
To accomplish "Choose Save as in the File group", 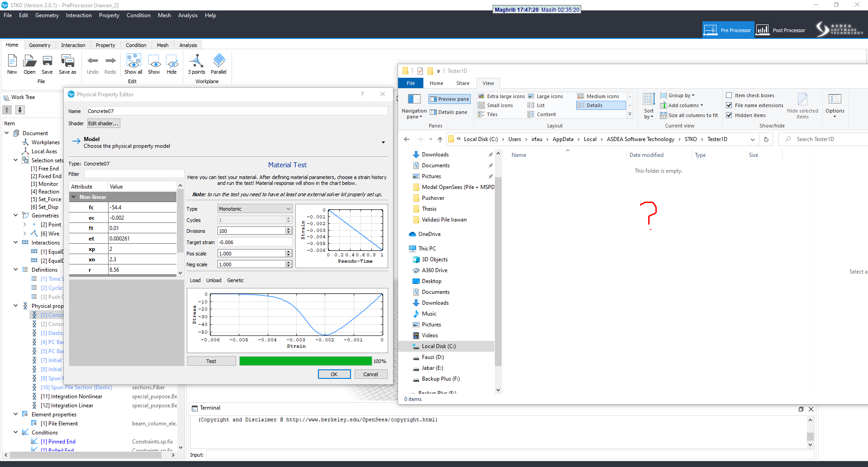I will click(x=67, y=64).
